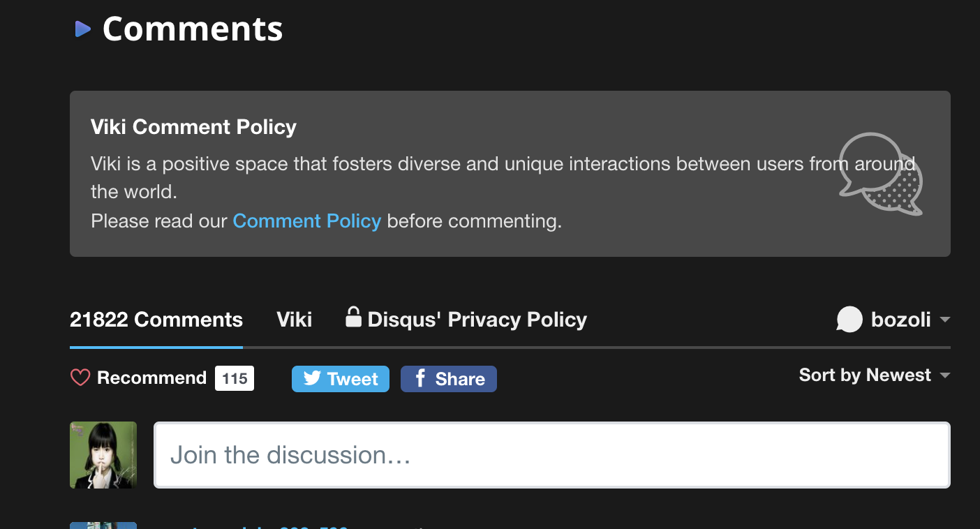Open the Disqus' Privacy Policy link
This screenshot has width=980, height=529.
[x=477, y=320]
